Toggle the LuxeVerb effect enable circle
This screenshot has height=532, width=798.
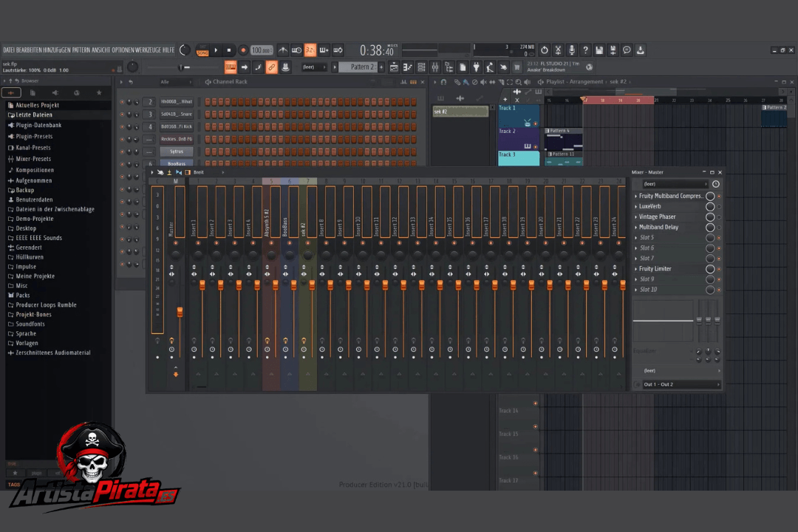710,206
